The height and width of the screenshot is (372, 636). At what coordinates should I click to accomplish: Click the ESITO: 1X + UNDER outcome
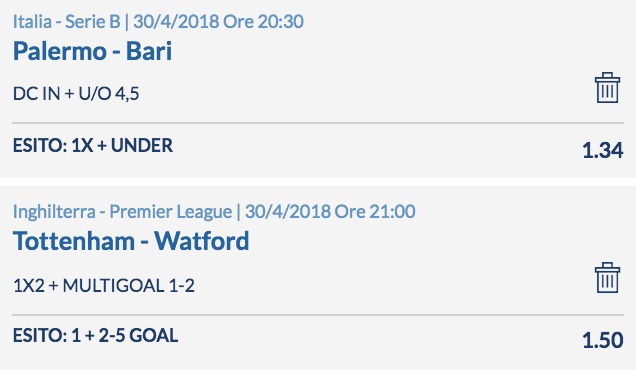tap(93, 146)
